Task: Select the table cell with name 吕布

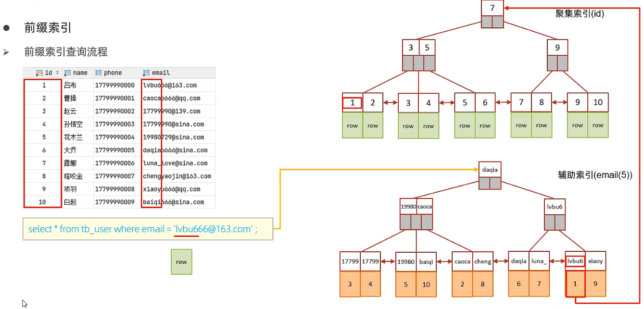Action: 70,86
